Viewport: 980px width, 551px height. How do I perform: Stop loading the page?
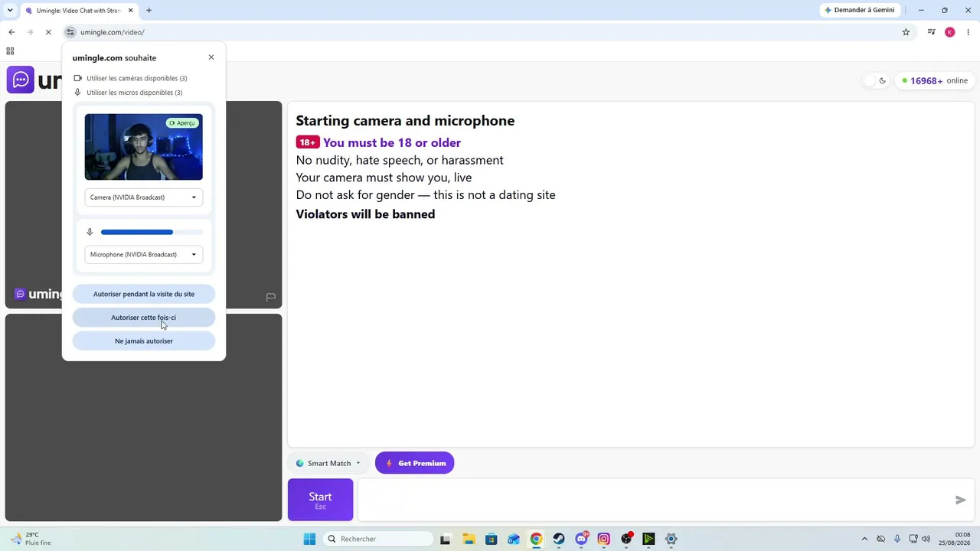[48, 32]
